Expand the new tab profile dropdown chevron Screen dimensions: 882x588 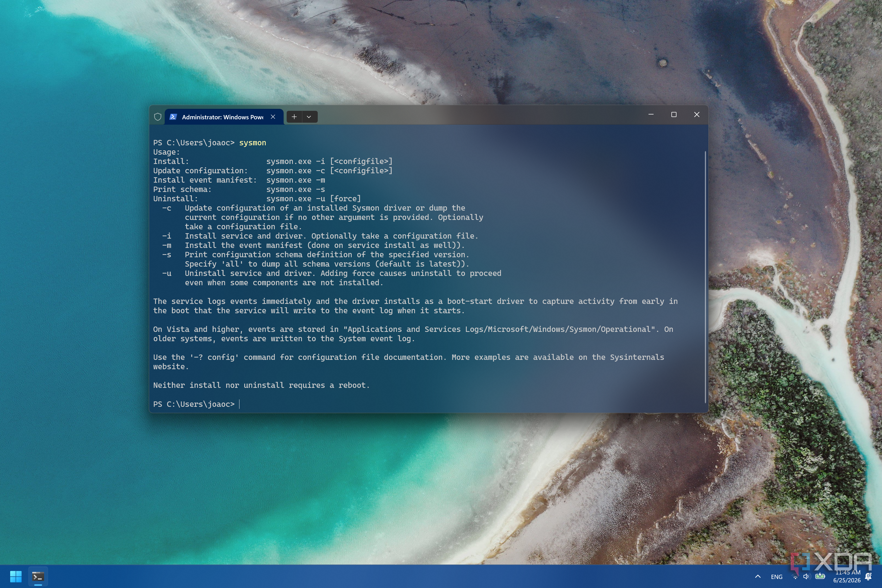[x=309, y=117]
